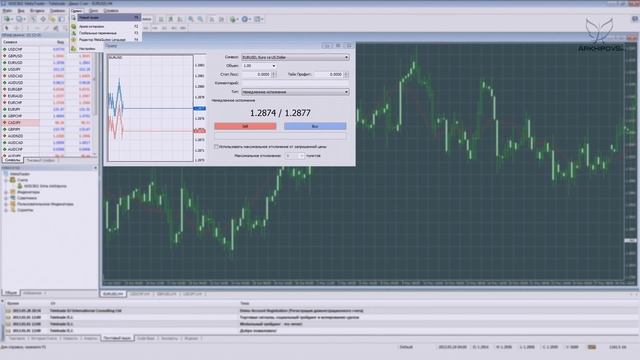Click the Zoom Out magnifier toolbar icon
This screenshot has width=640, height=360.
pos(200,19)
